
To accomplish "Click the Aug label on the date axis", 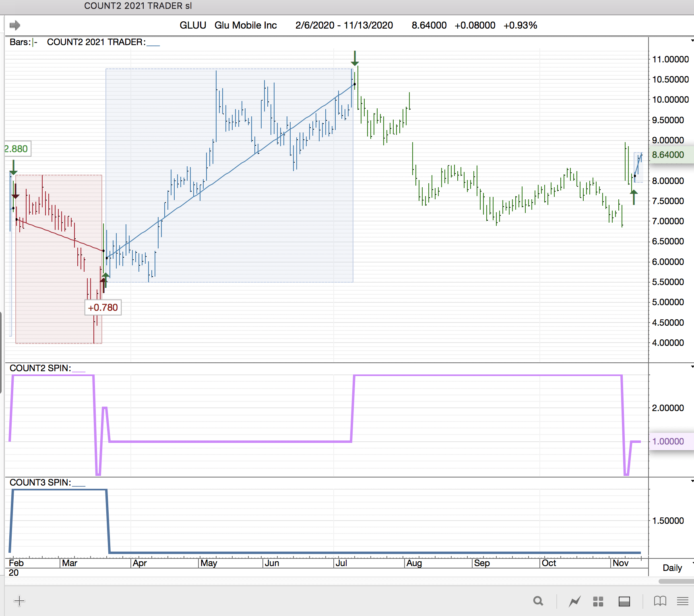I will (414, 563).
